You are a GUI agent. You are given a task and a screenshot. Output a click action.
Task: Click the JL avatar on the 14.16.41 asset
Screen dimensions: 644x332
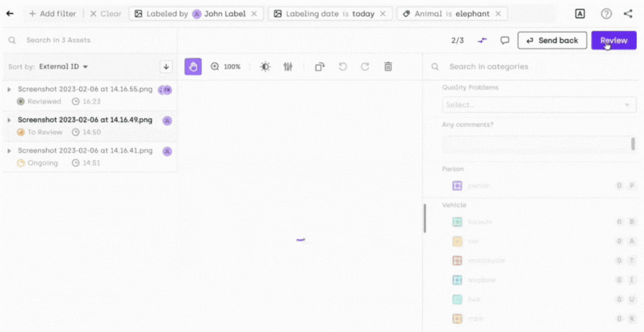167,151
